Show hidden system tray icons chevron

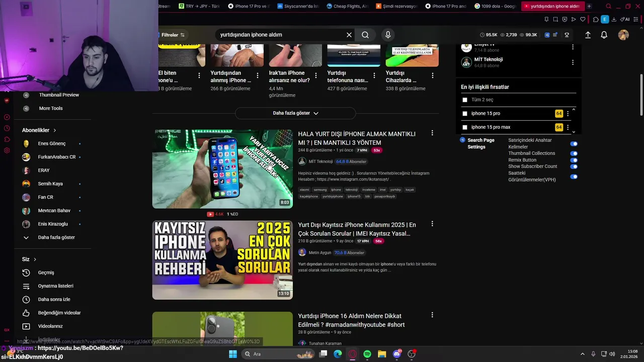tap(583, 354)
